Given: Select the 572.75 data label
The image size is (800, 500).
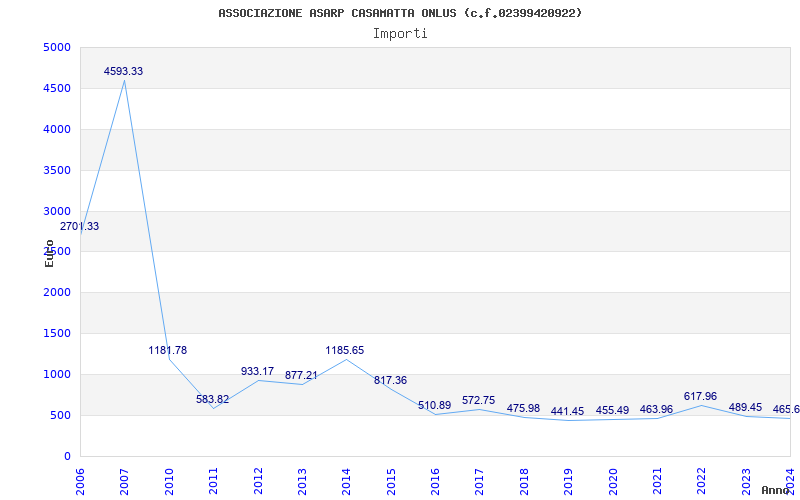Looking at the screenshot, I should pos(478,400).
